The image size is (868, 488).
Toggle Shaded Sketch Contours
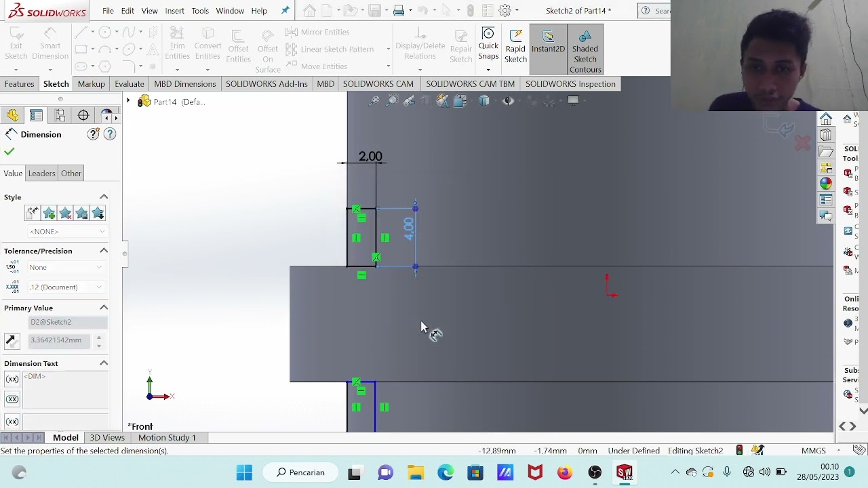(585, 50)
